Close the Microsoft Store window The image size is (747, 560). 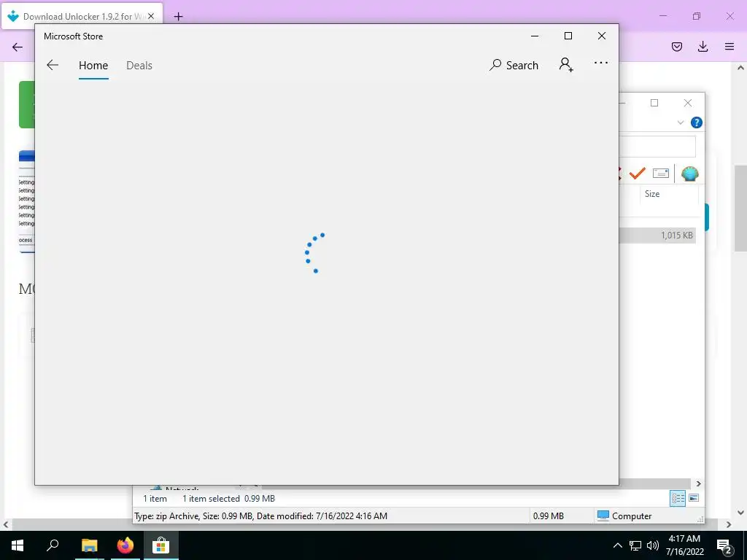click(602, 36)
